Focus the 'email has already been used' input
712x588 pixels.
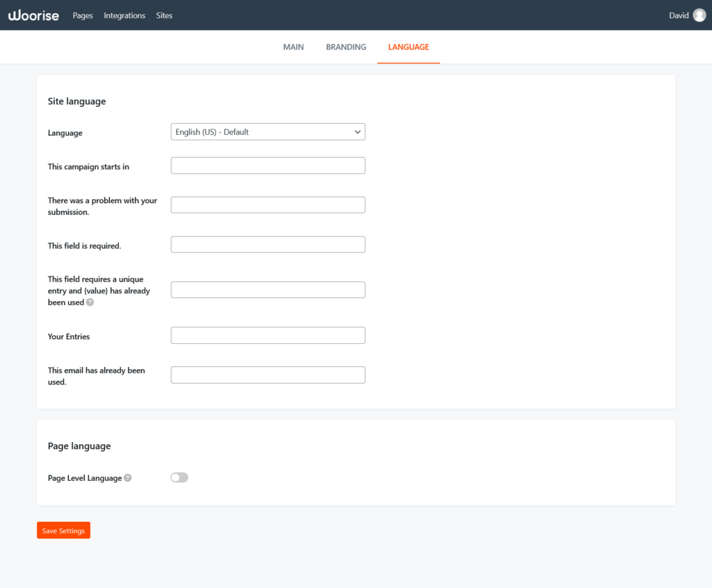tap(268, 375)
